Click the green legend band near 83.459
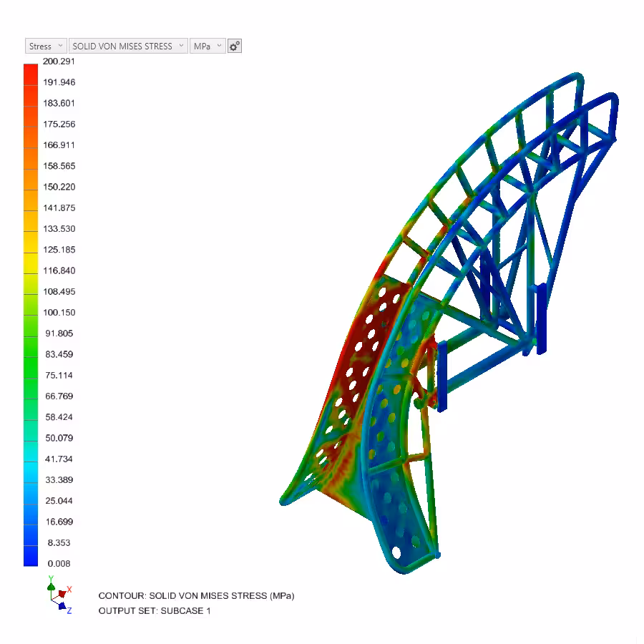Screen dimensions: 644x644 (31, 354)
